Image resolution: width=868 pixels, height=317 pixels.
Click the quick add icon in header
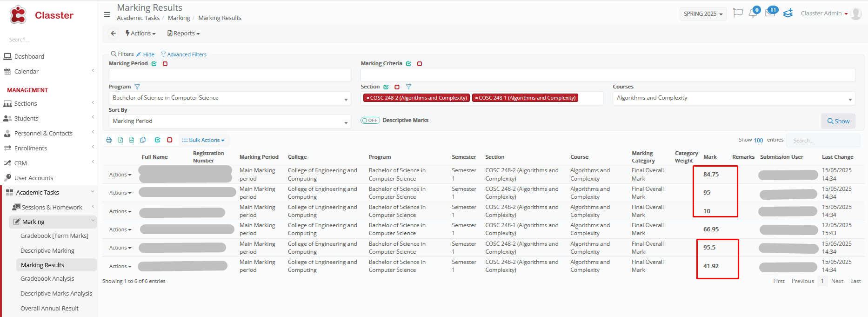pos(788,13)
